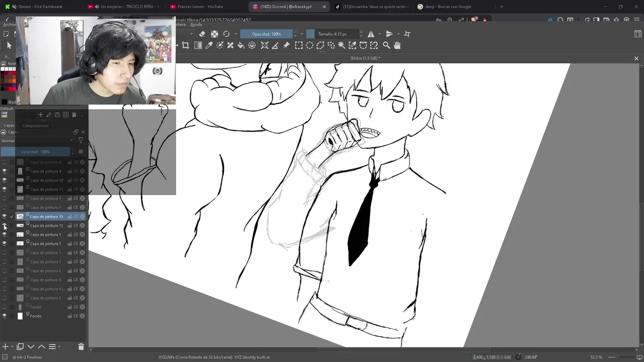Viewport: 644px width, 362px height.
Task: Toggle preserve alpha checkerboard icon
Action: tap(214, 34)
